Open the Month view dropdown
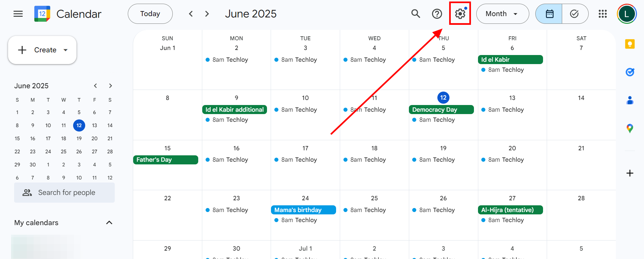 tap(502, 14)
